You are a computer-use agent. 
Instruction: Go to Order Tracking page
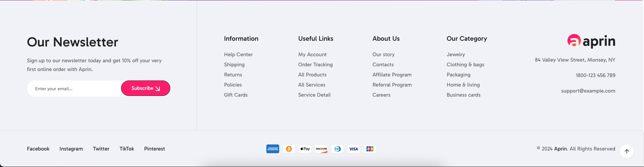315,65
